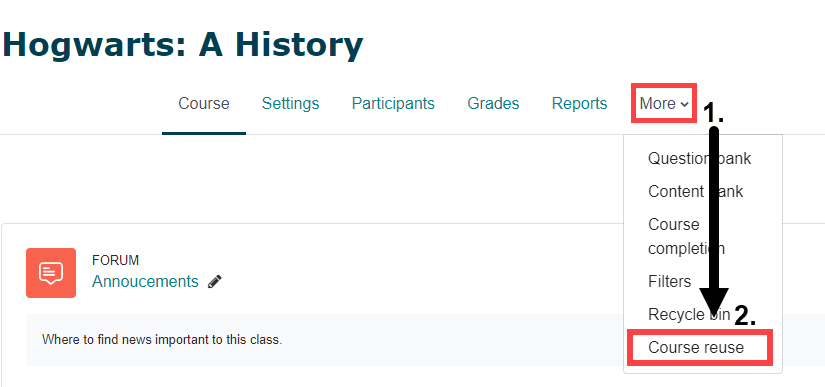Open the Participants tab
Viewport: 825px width, 387px height.
pyautogui.click(x=393, y=104)
